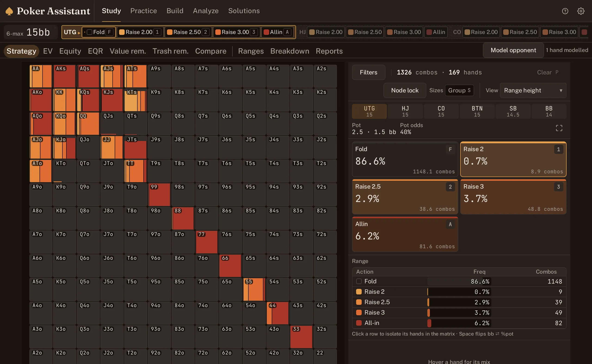Select the UTG position tab
The image size is (592, 364).
[x=369, y=111]
